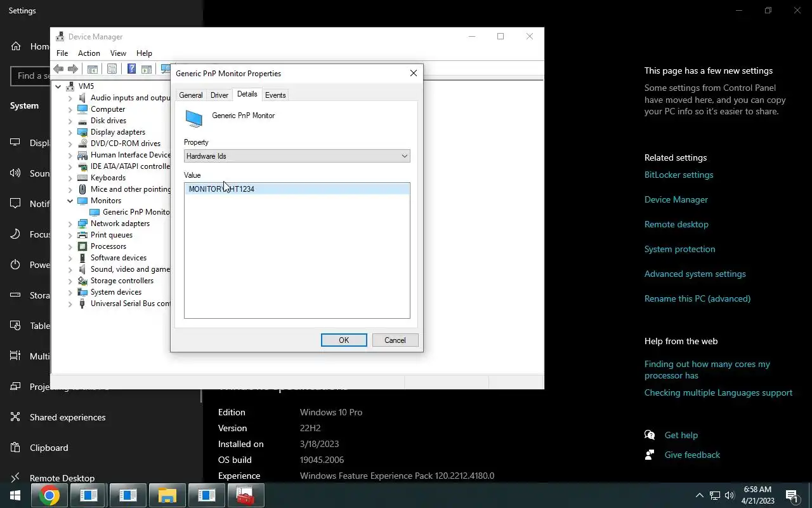Click the volume speaker icon in system tray

coord(730,495)
